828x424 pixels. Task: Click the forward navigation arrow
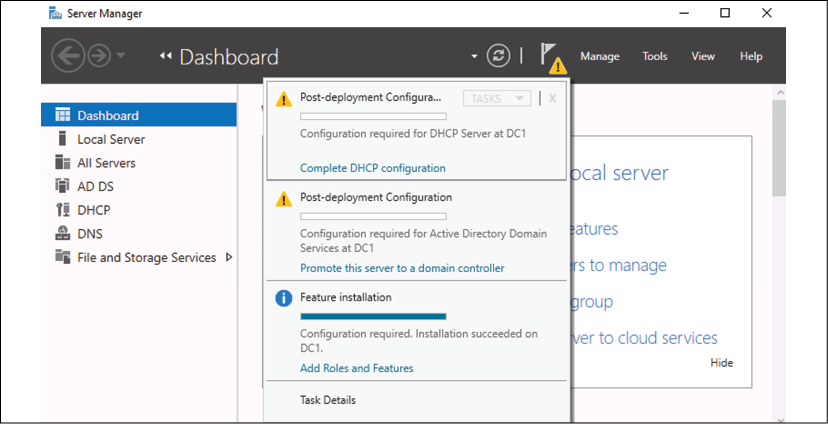98,56
